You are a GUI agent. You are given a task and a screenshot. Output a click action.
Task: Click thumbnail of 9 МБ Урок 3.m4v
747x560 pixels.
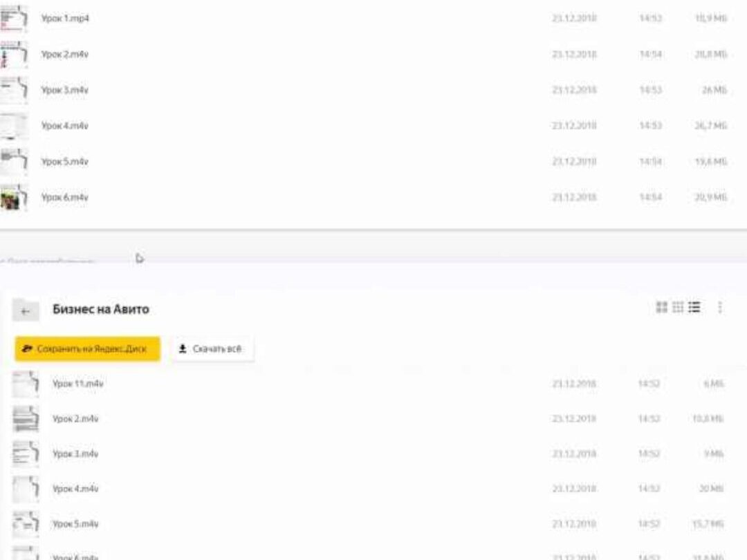pyautogui.click(x=26, y=454)
